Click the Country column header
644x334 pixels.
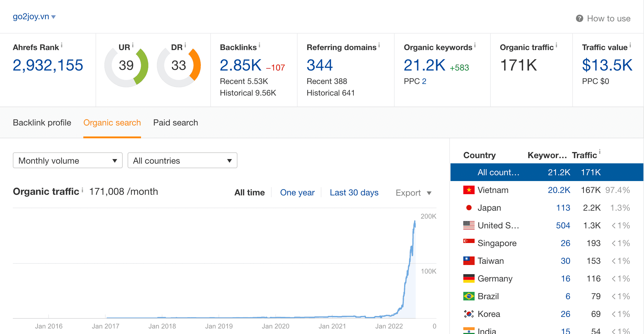[x=479, y=155]
